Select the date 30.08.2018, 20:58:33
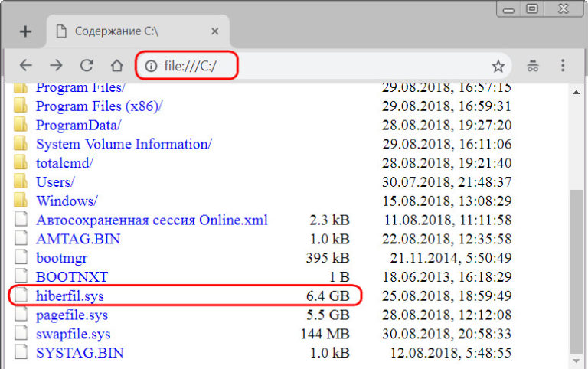Image resolution: width=588 pixels, height=369 pixels. point(447,334)
